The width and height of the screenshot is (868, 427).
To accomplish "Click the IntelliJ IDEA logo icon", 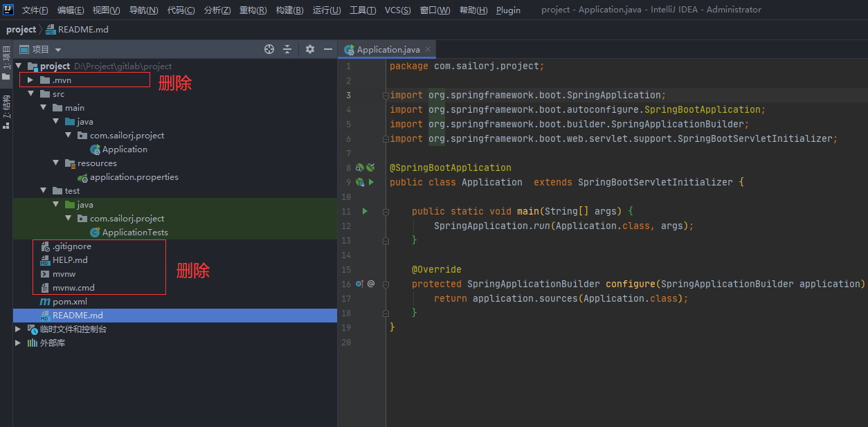I will click(8, 10).
